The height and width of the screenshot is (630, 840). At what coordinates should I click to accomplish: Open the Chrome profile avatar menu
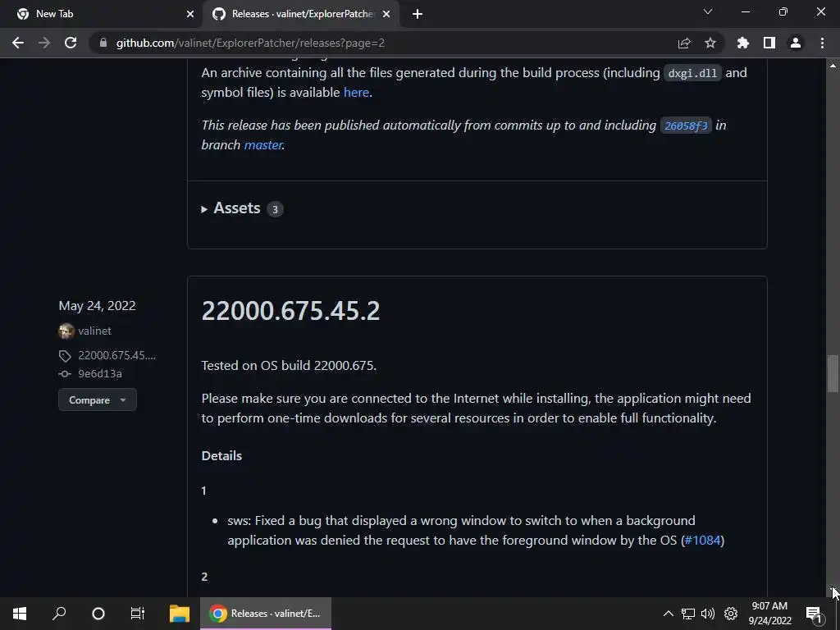click(x=796, y=43)
